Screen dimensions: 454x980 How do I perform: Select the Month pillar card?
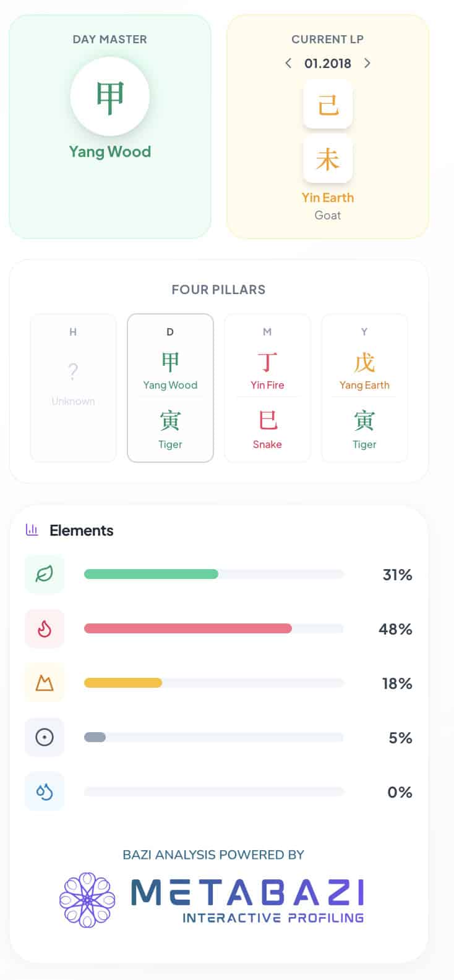coord(267,387)
